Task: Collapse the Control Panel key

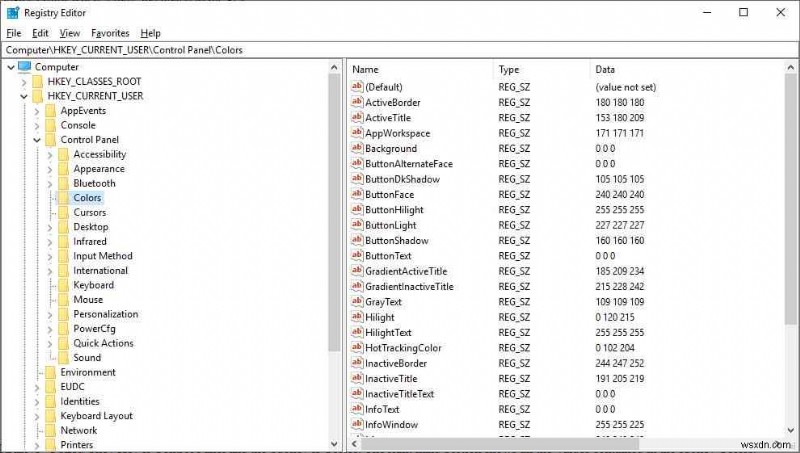Action: click(x=37, y=140)
